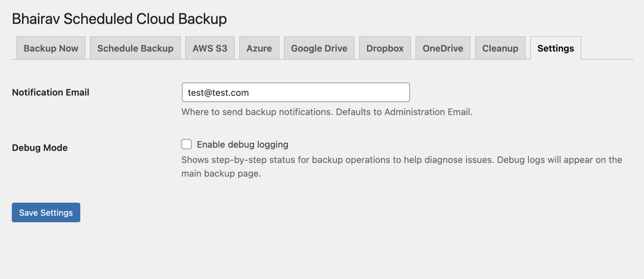
Task: Open the Dropbox tab
Action: pos(385,48)
